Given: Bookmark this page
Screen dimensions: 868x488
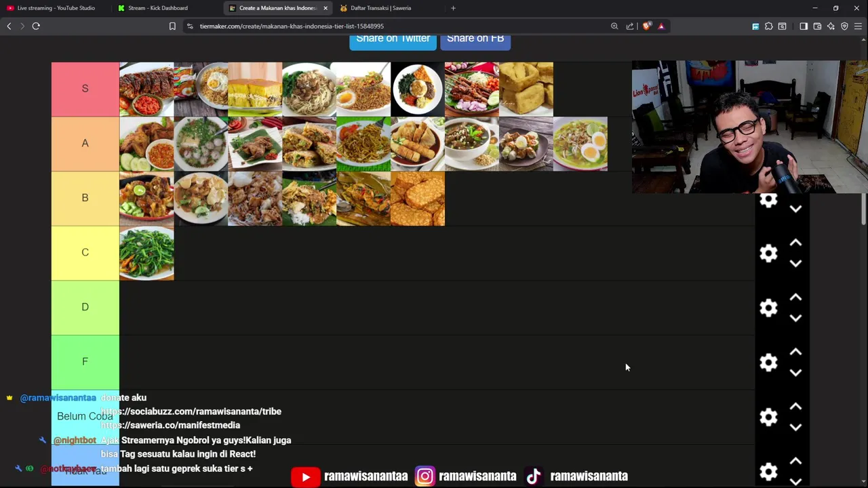Looking at the screenshot, I should click(x=172, y=26).
